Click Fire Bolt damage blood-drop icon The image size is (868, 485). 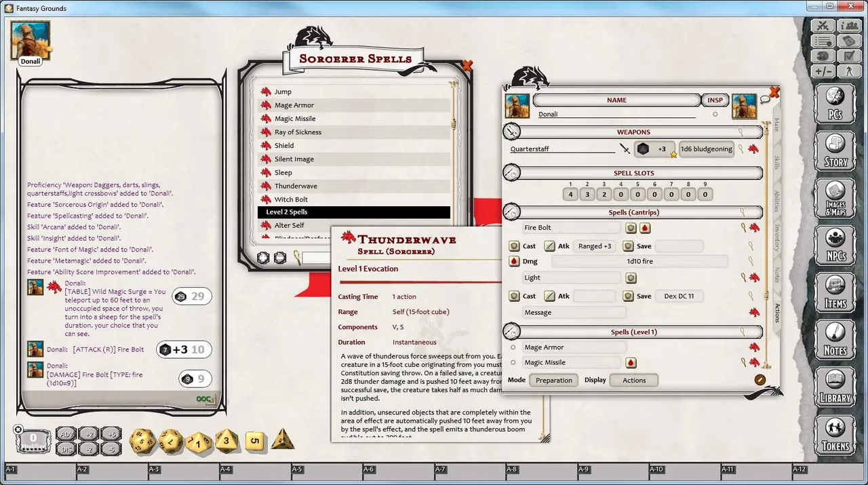tap(645, 228)
